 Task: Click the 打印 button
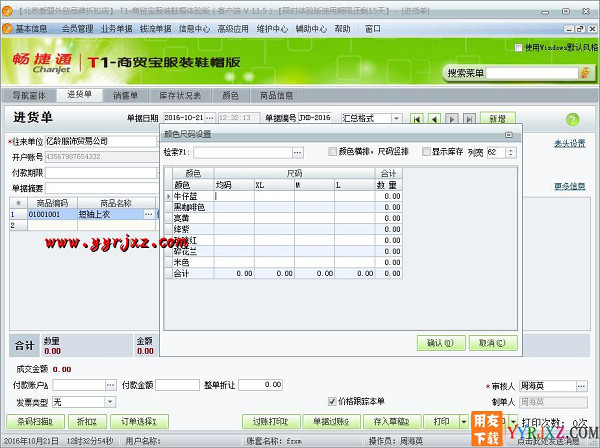[441, 422]
